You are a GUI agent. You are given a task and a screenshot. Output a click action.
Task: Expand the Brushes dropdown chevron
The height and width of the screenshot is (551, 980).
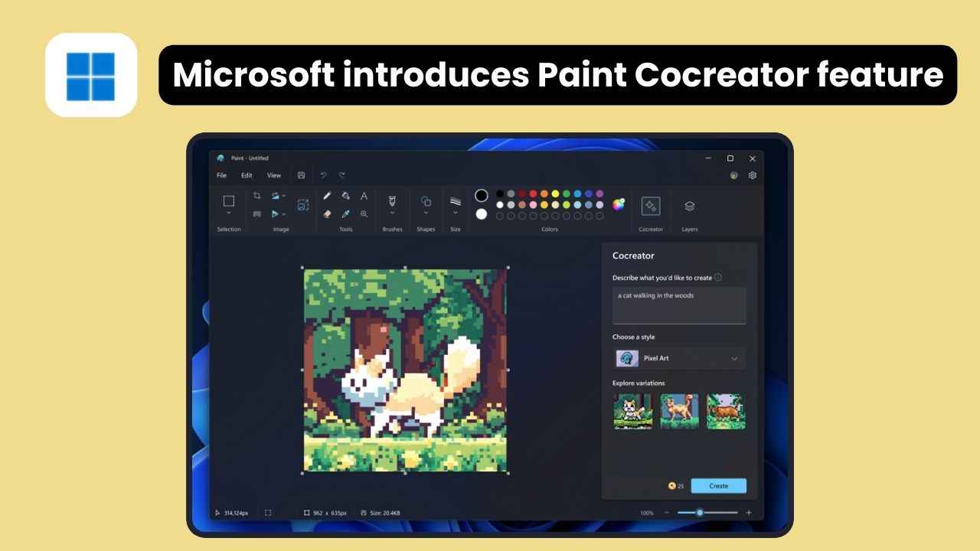pyautogui.click(x=392, y=213)
